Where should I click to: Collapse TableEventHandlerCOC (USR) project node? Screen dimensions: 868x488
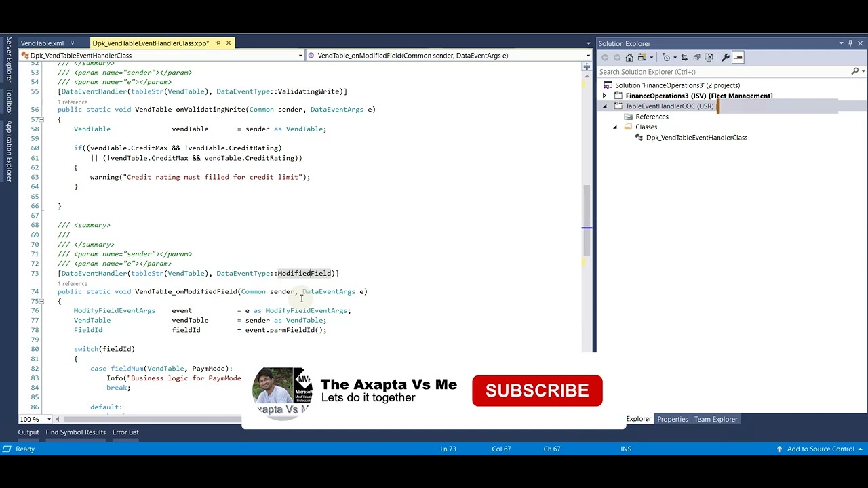(x=605, y=106)
